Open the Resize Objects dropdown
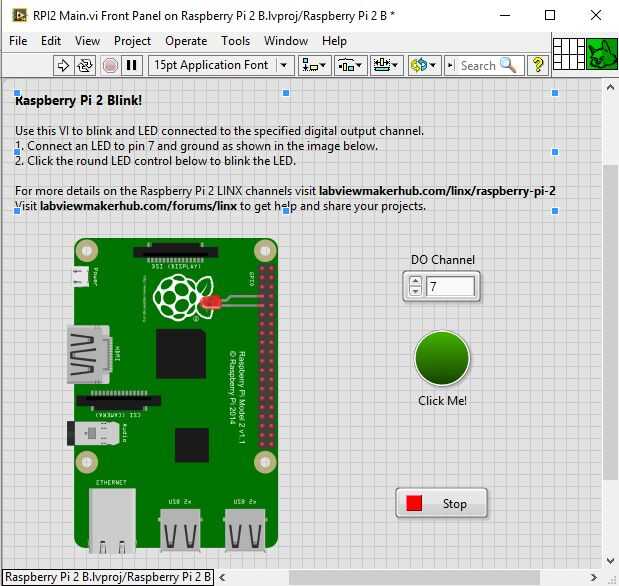The width and height of the screenshot is (619, 586). 386,65
